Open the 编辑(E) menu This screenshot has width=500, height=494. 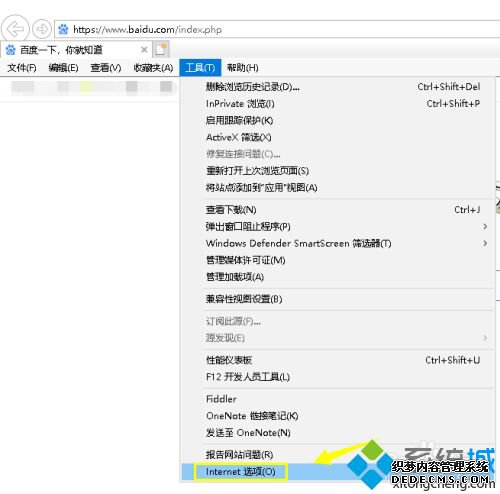(x=63, y=68)
